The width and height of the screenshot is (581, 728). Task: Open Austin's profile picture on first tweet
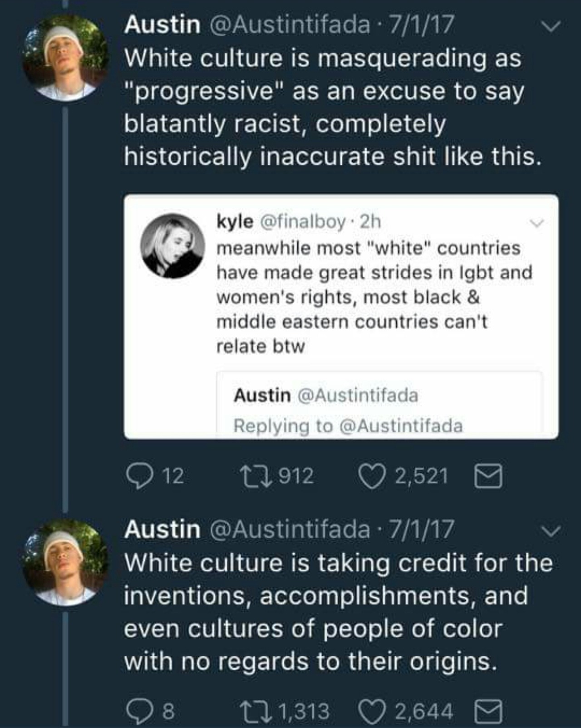click(x=66, y=58)
